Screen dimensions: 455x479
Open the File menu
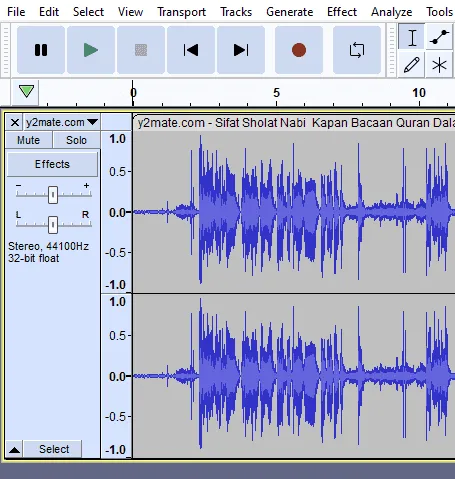tap(16, 12)
